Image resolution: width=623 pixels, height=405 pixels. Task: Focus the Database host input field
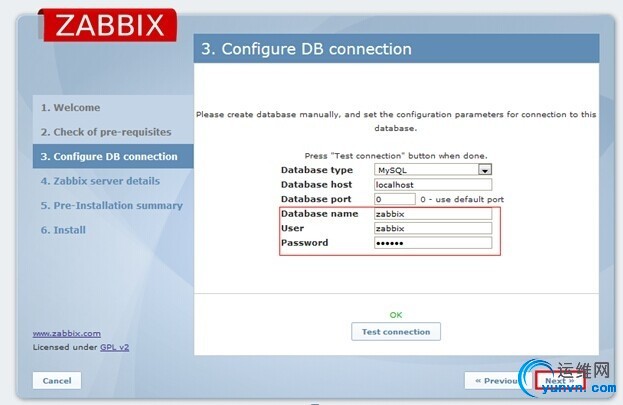point(433,185)
